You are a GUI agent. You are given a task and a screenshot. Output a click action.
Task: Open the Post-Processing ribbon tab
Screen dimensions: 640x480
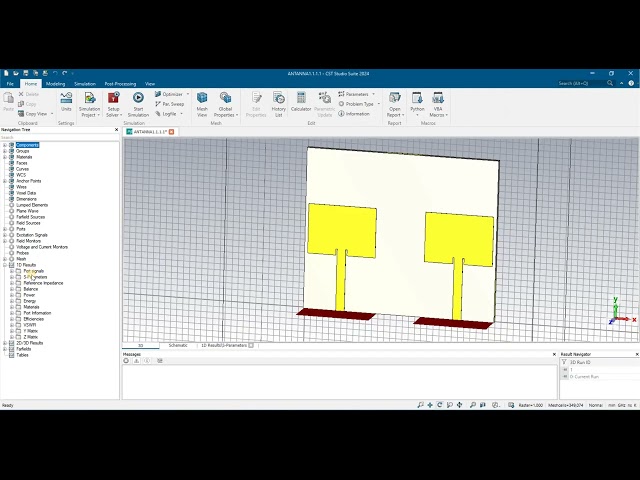click(120, 84)
